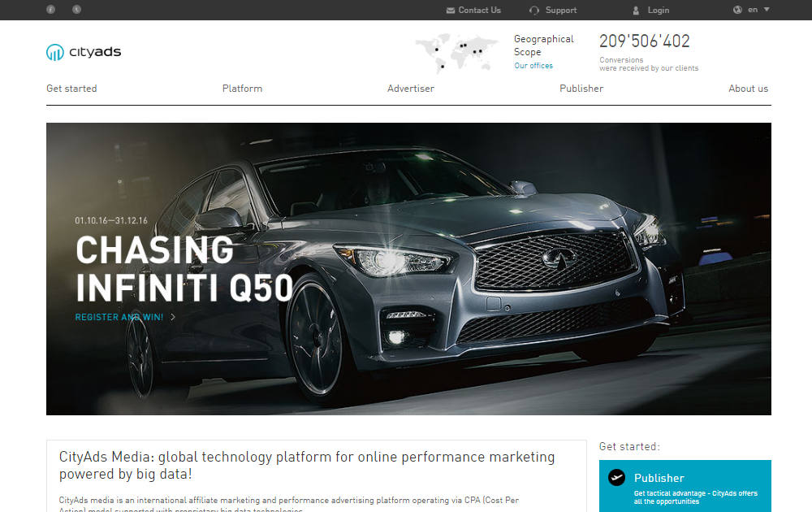
Task: Click the airplane icon in the Publisher box
Action: tap(617, 478)
